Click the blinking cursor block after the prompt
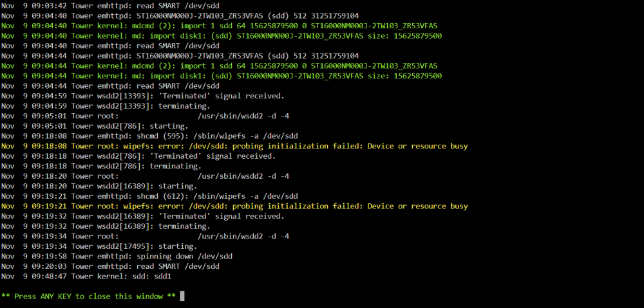This screenshot has width=644, height=308. [182, 296]
